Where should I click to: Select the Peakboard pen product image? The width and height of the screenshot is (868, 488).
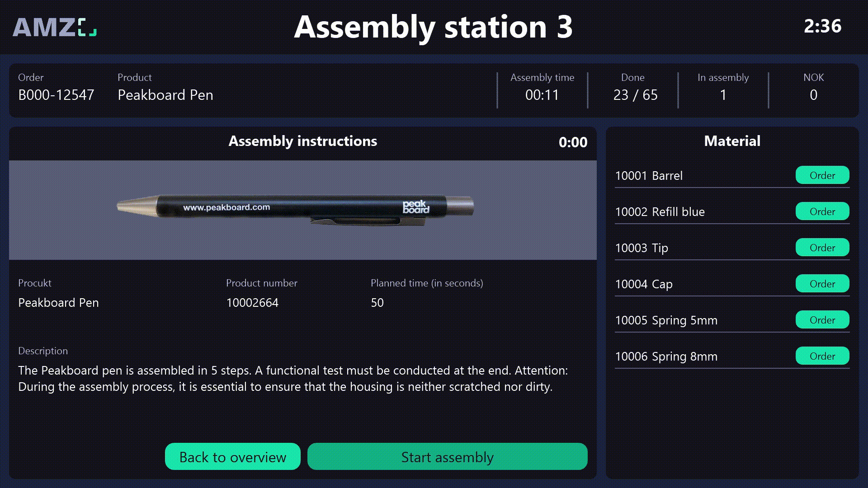(x=296, y=209)
